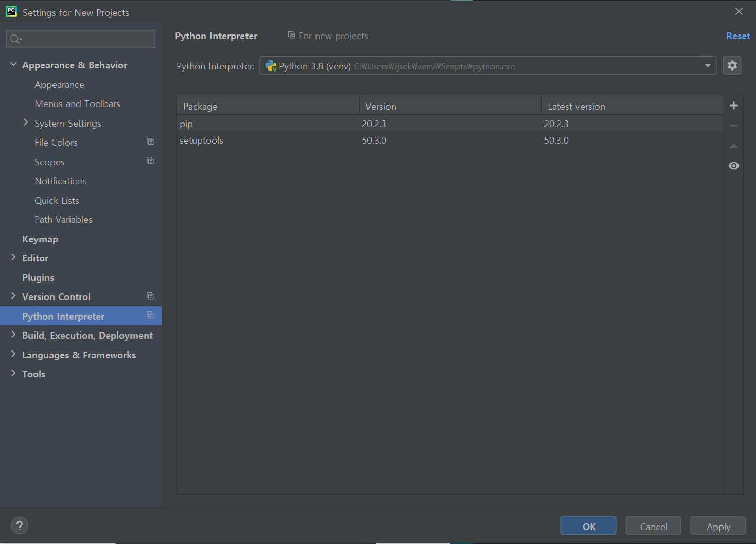This screenshot has width=756, height=544.
Task: Open Quick Lists settings
Action: [x=57, y=201]
